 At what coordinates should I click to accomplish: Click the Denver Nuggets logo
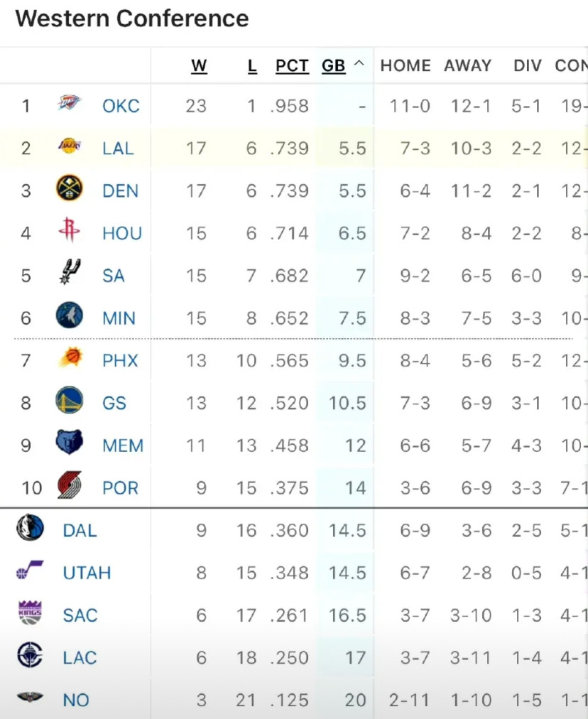69,189
